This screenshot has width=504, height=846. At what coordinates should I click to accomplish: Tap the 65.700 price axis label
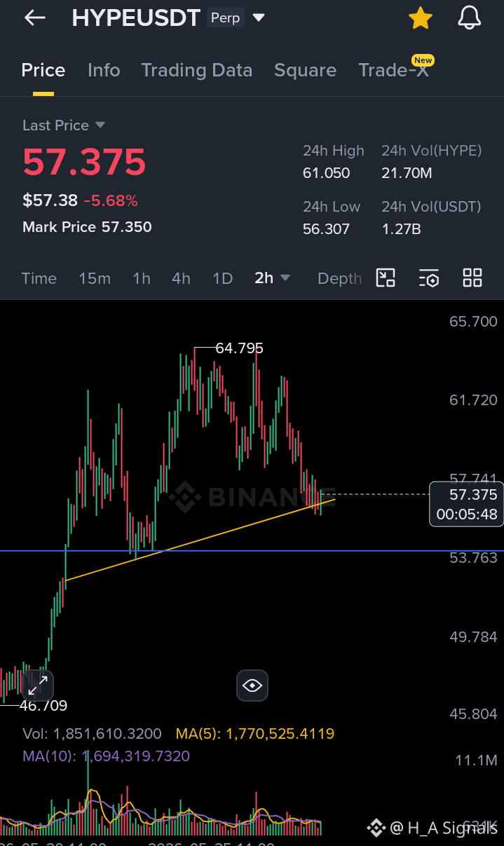point(473,322)
